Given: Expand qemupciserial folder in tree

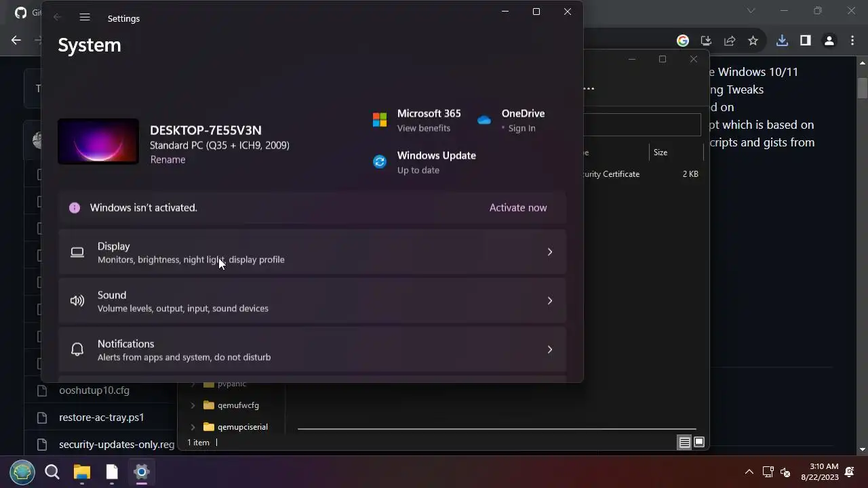Looking at the screenshot, I should (193, 427).
